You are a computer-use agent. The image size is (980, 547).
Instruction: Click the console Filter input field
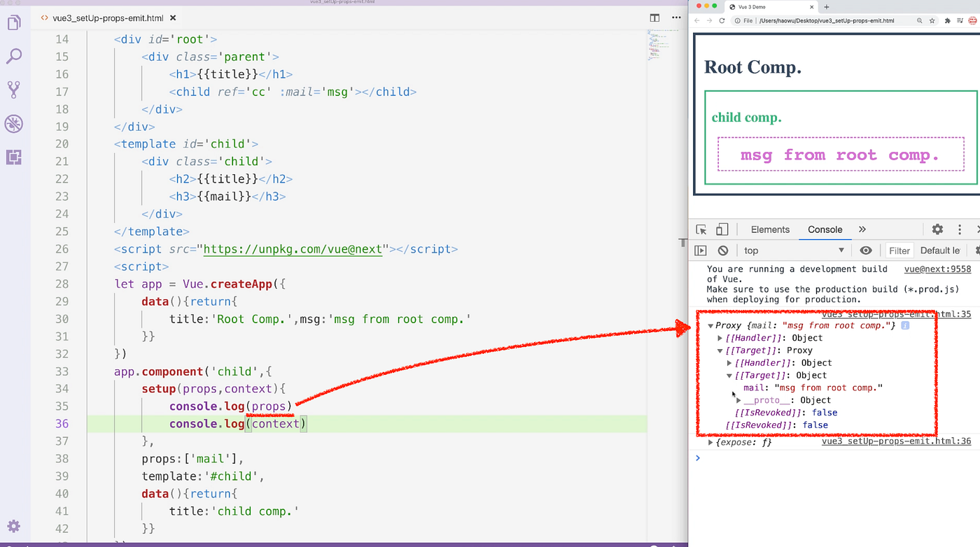[899, 250]
